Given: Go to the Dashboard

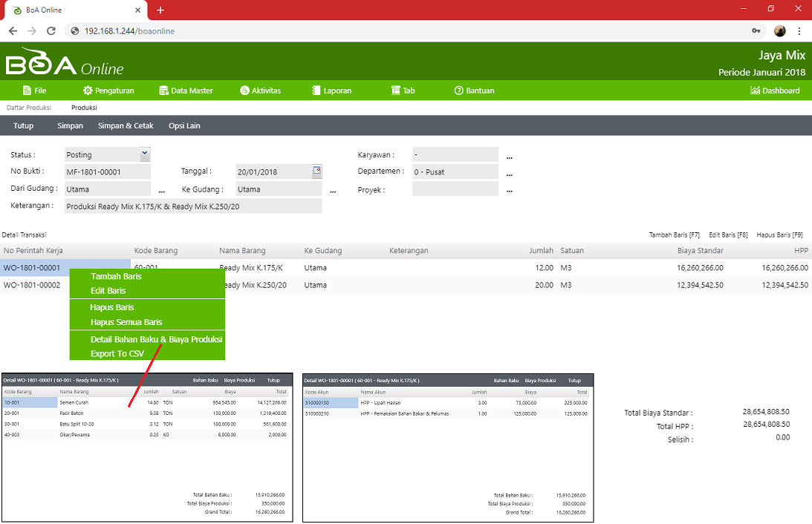Looking at the screenshot, I should pos(775,91).
